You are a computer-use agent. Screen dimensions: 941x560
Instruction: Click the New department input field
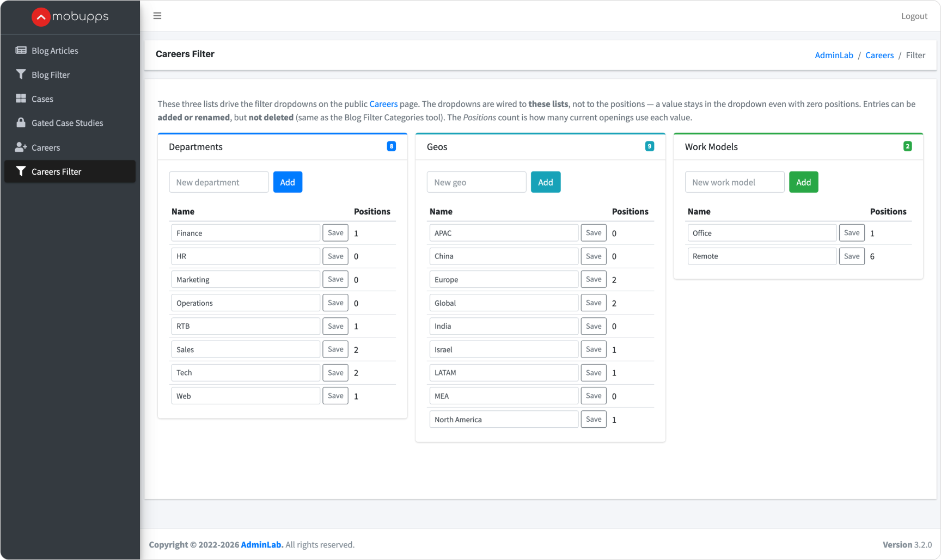point(219,182)
